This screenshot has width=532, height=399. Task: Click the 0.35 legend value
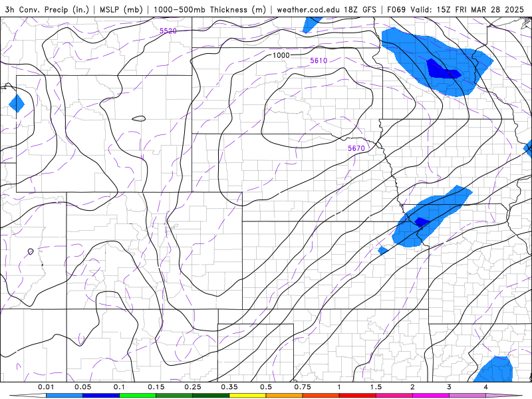pyautogui.click(x=229, y=387)
